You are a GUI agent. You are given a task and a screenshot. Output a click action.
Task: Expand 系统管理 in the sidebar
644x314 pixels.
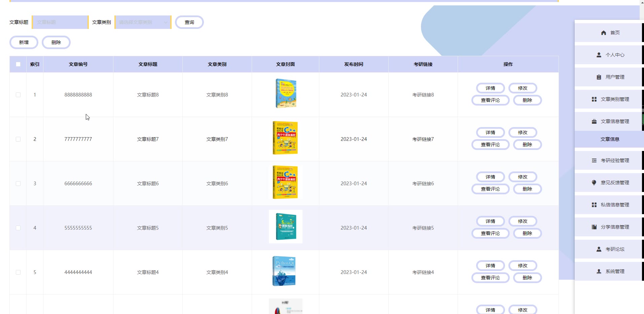click(x=609, y=271)
